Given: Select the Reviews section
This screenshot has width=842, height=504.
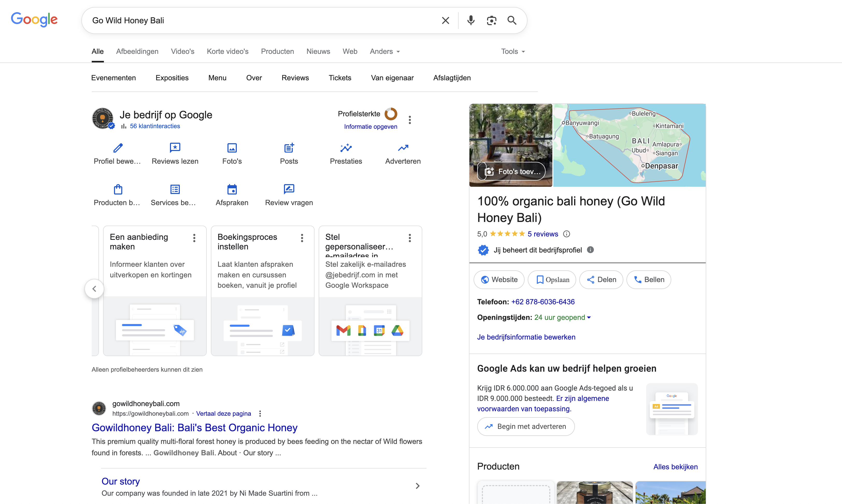Looking at the screenshot, I should pos(295,78).
